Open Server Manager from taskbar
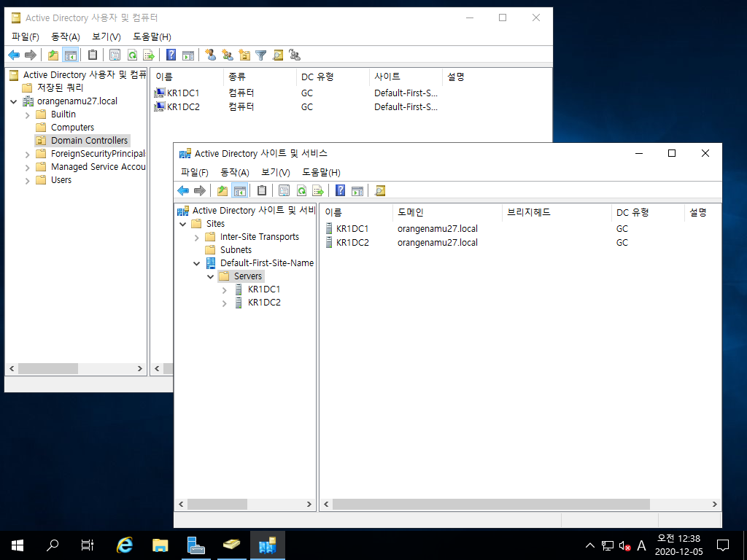The image size is (747, 560). coord(196,545)
